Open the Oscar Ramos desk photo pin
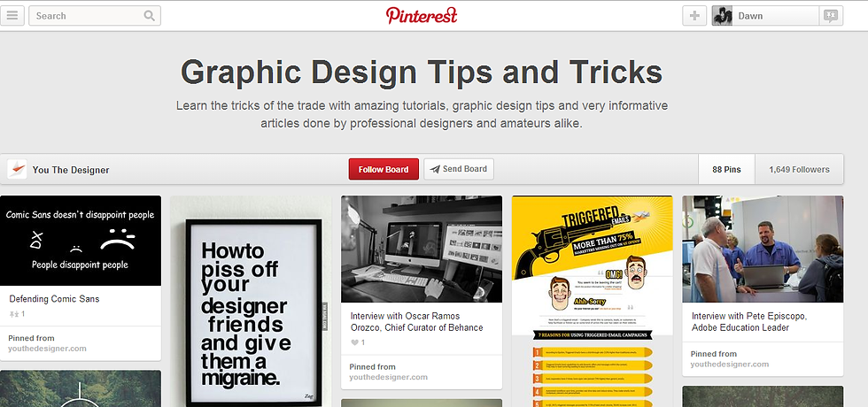This screenshot has height=407, width=868. click(422, 249)
